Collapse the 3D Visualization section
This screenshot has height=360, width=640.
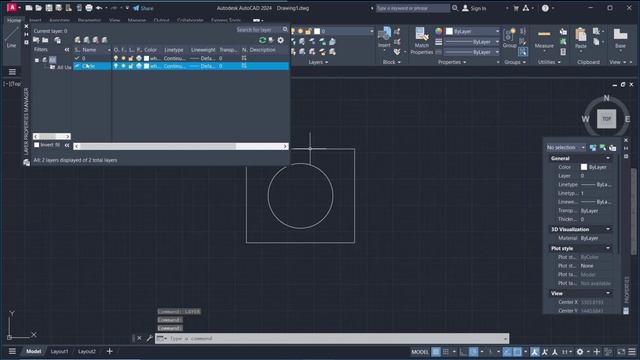tap(608, 229)
